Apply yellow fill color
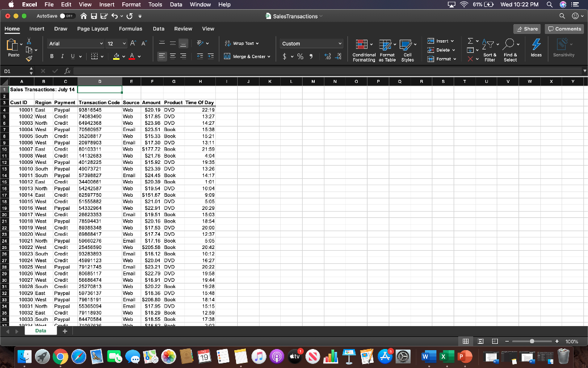 [116, 56]
